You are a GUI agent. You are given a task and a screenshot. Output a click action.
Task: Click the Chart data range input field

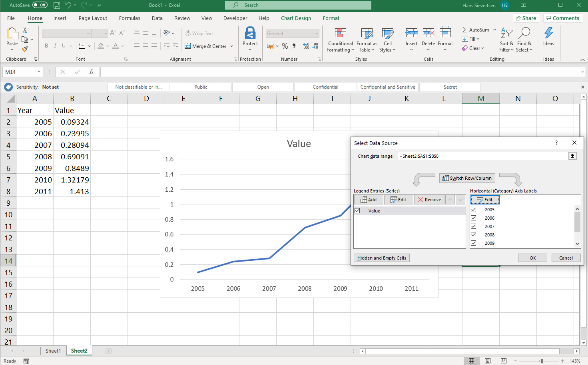[483, 156]
